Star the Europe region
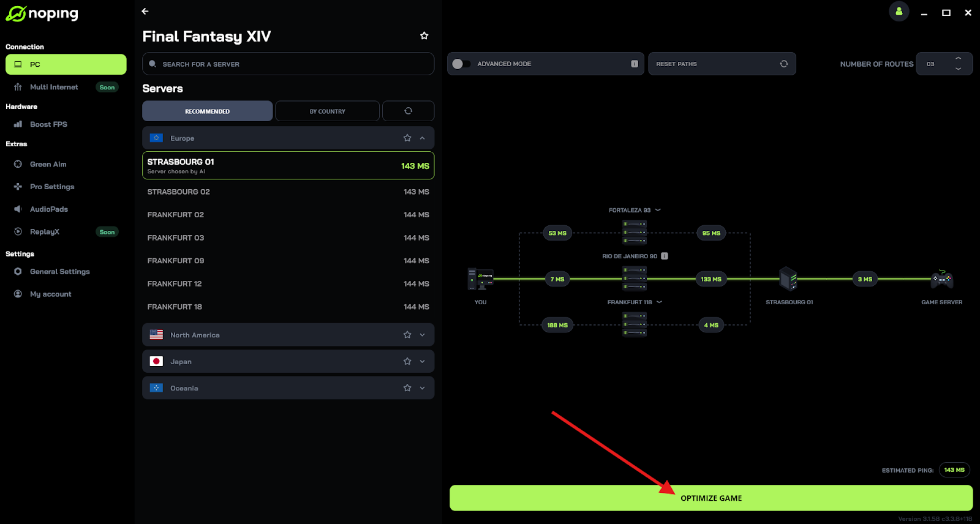Screen dimensions: 980x524 pos(407,138)
